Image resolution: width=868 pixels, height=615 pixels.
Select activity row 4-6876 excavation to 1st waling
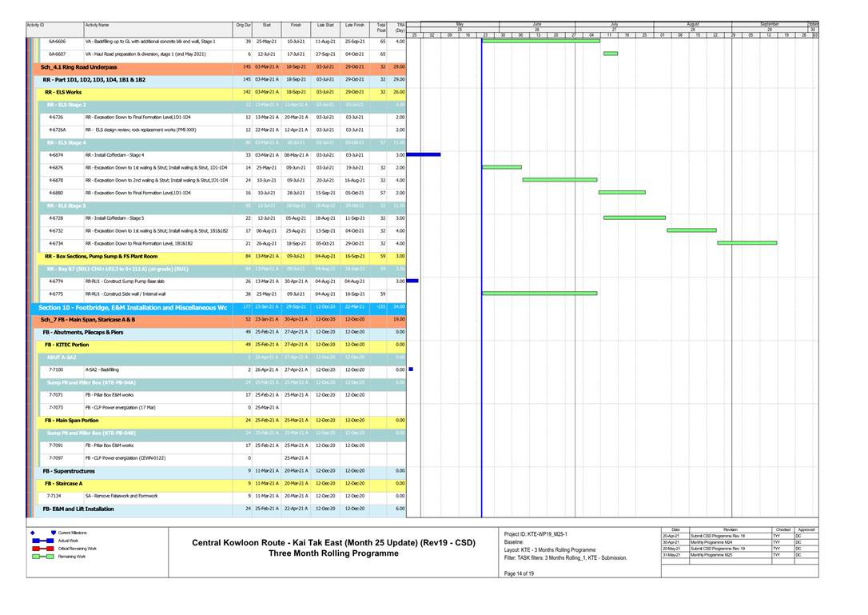156,167
